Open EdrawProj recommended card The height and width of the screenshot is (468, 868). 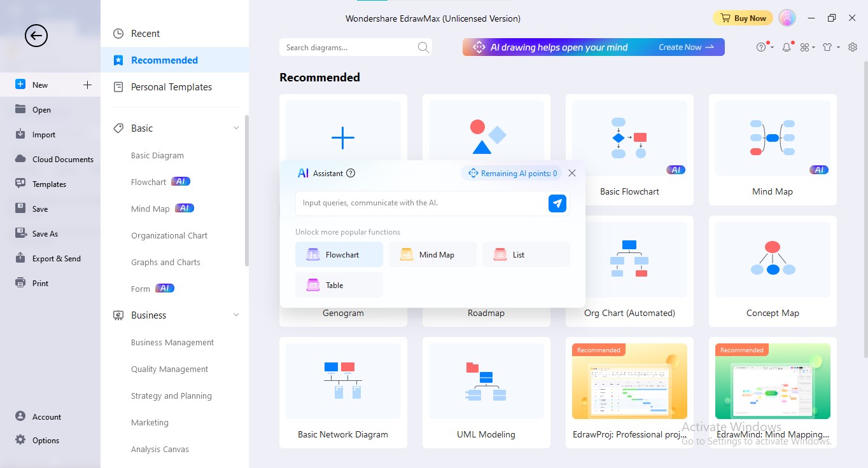[629, 393]
